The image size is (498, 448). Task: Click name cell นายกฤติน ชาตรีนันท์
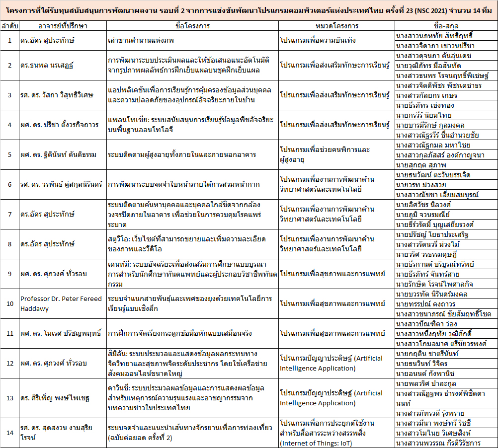click(445, 353)
